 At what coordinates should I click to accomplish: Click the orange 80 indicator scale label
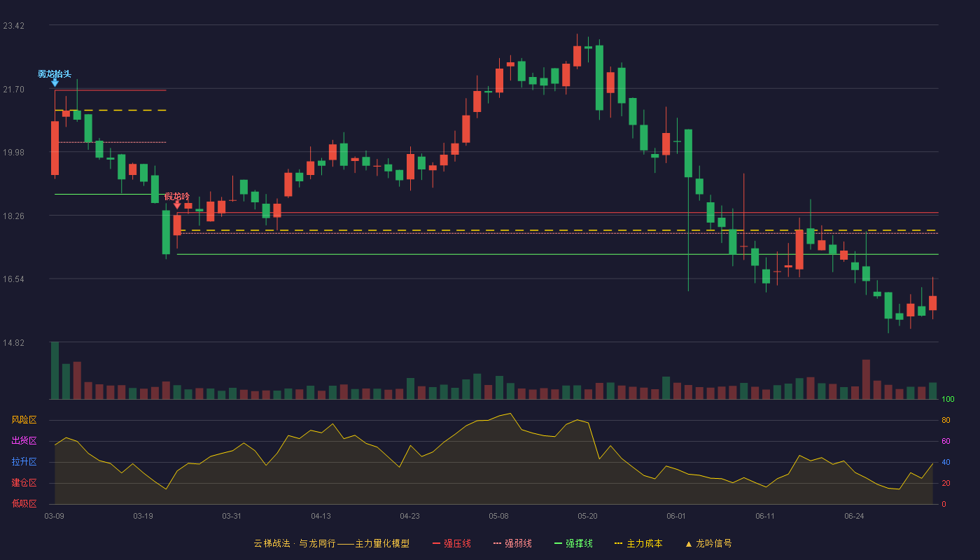946,420
